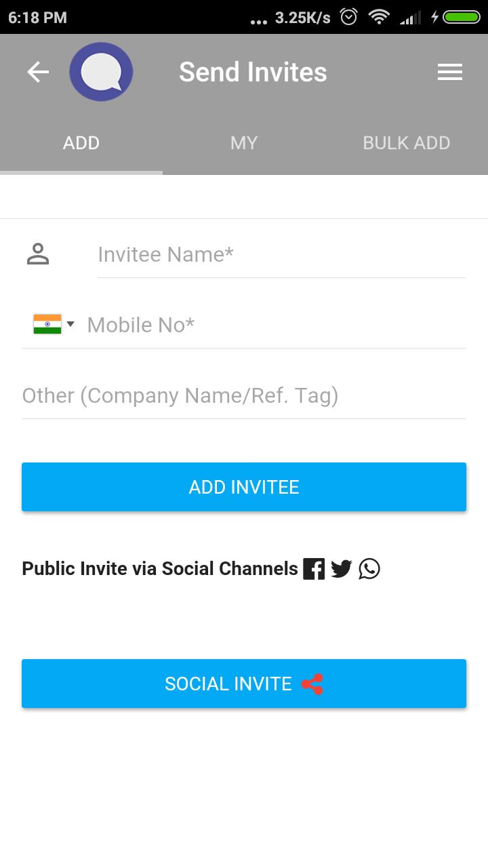The height and width of the screenshot is (868, 488).
Task: Focus the Invitee Name field
Action: pos(281,255)
